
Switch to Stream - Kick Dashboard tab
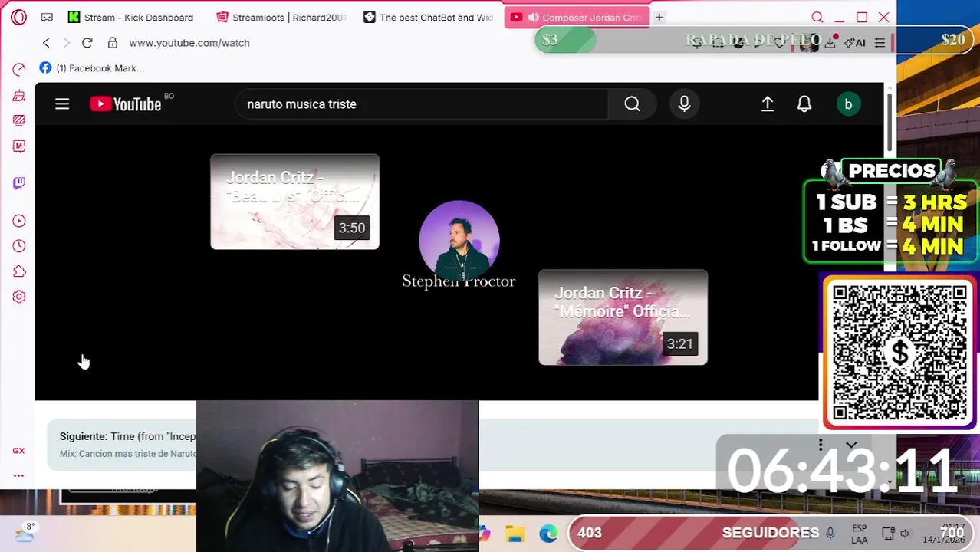[132, 17]
